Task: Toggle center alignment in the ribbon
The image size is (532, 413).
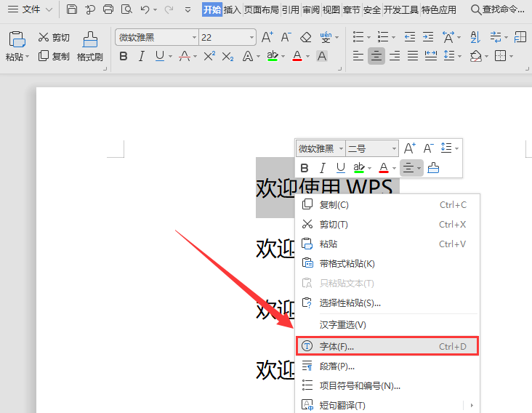Action: click(376, 56)
